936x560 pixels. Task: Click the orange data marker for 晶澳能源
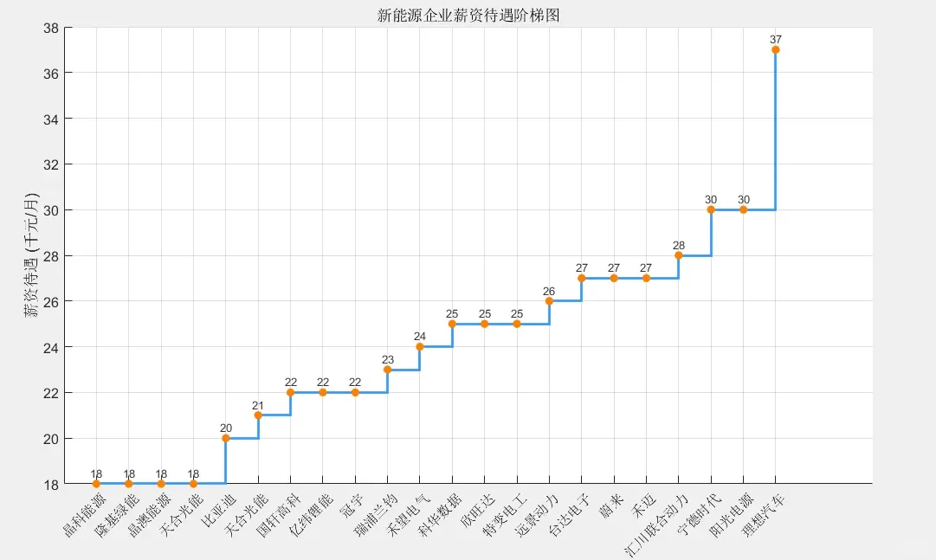[x=161, y=484]
